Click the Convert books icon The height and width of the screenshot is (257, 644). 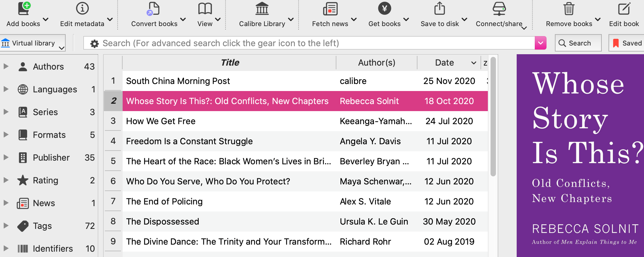(153, 9)
